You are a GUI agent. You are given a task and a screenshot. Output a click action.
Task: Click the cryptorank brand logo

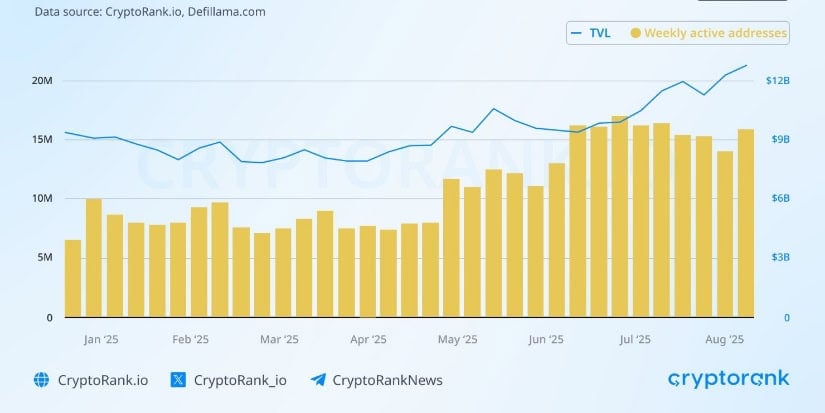[729, 379]
